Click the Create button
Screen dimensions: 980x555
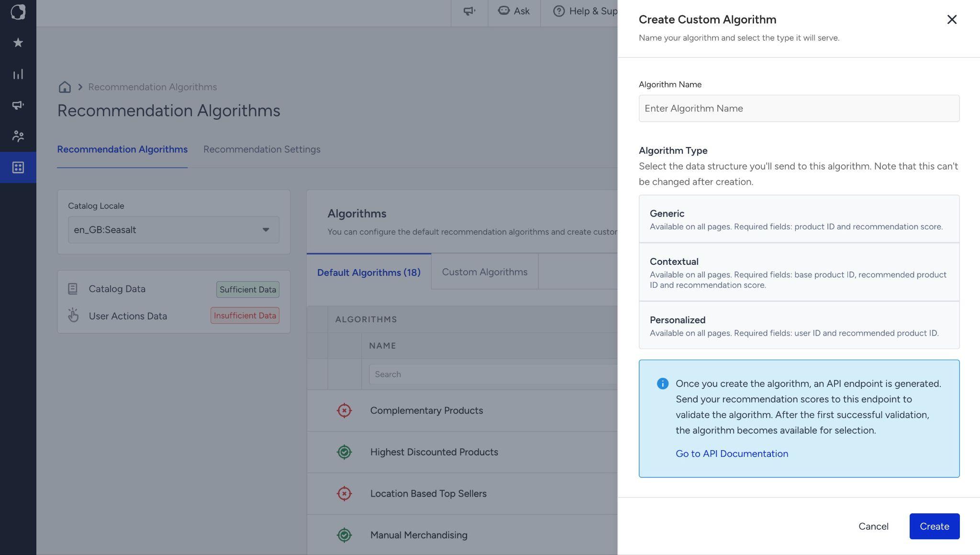tap(934, 526)
